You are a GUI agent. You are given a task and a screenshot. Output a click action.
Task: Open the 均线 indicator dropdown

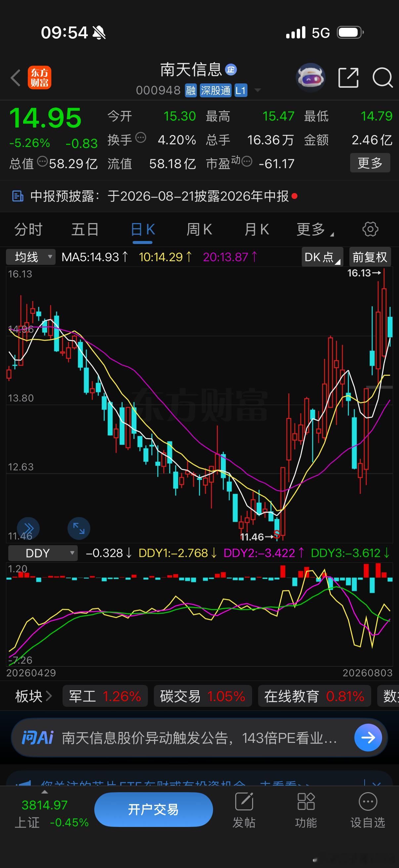pyautogui.click(x=31, y=257)
